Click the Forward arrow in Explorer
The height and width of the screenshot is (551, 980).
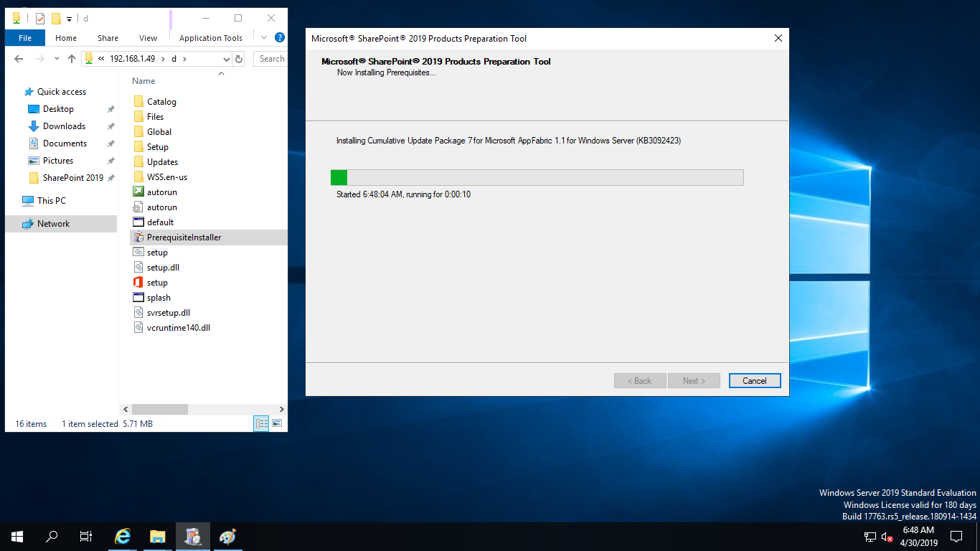point(40,59)
